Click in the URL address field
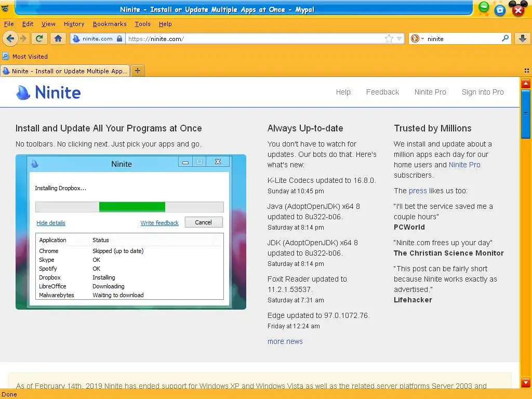The height and width of the screenshot is (399, 532). point(255,38)
